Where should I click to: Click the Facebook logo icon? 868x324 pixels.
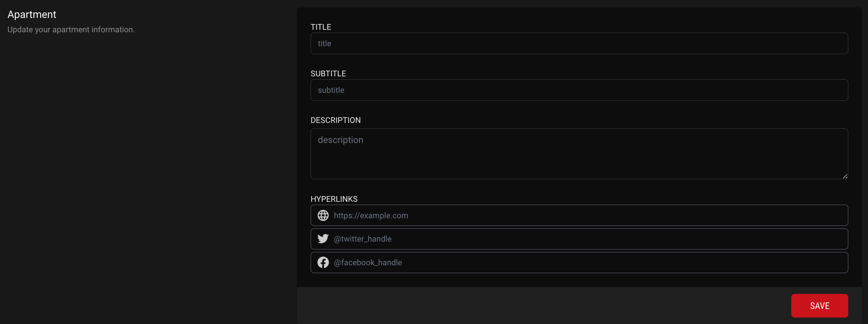pyautogui.click(x=323, y=262)
